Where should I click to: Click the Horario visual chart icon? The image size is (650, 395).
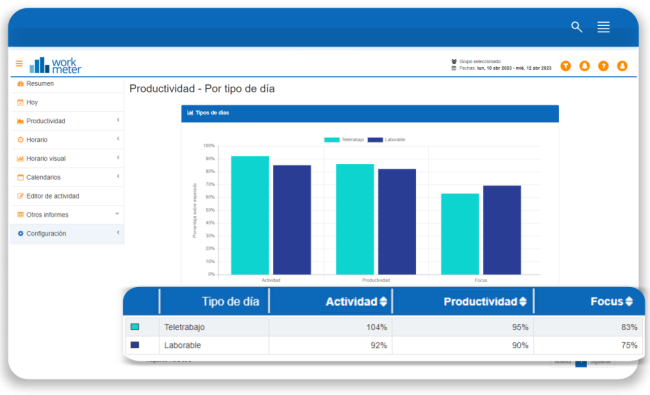pyautogui.click(x=20, y=158)
